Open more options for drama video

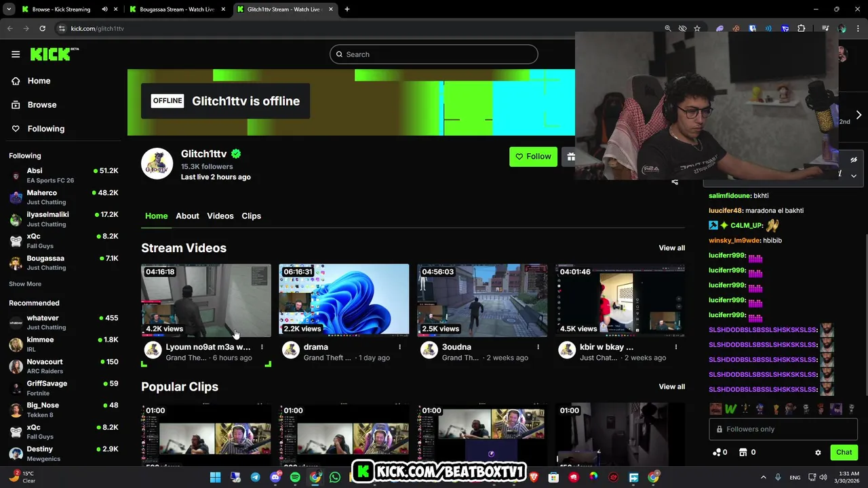[x=399, y=347]
